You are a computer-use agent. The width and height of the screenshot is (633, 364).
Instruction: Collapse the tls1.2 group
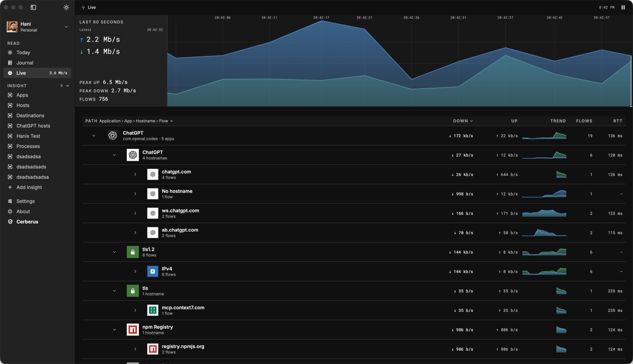[x=114, y=252]
